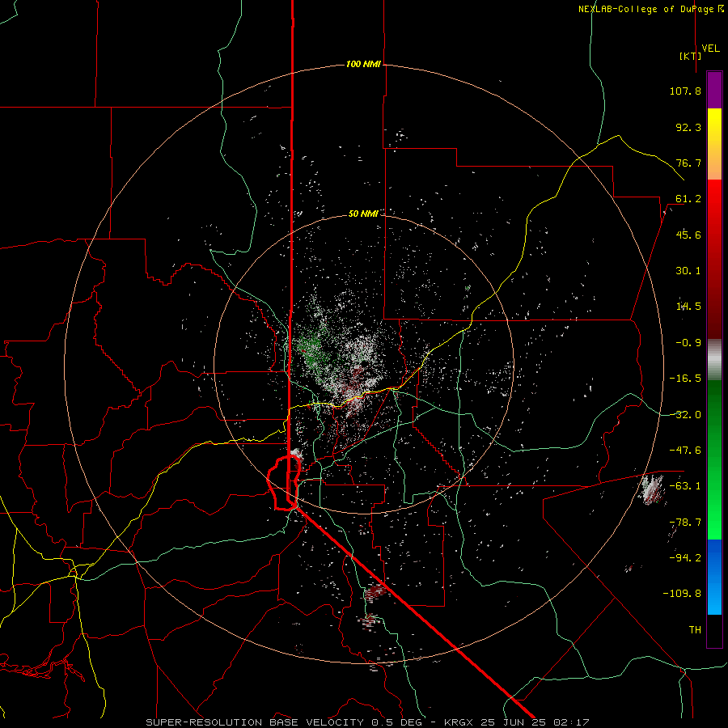Image resolution: width=728 pixels, height=728 pixels.
Task: Click the 92.3 legend value
Action: (688, 127)
